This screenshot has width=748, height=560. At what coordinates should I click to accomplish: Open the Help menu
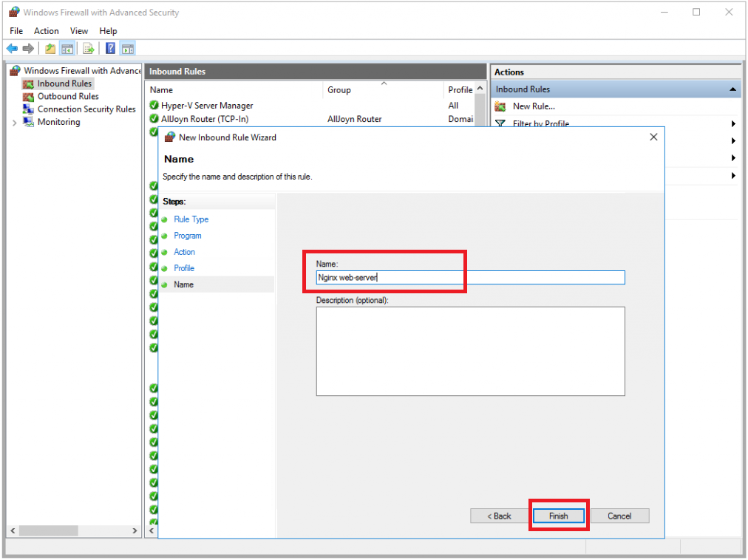[x=109, y=31]
